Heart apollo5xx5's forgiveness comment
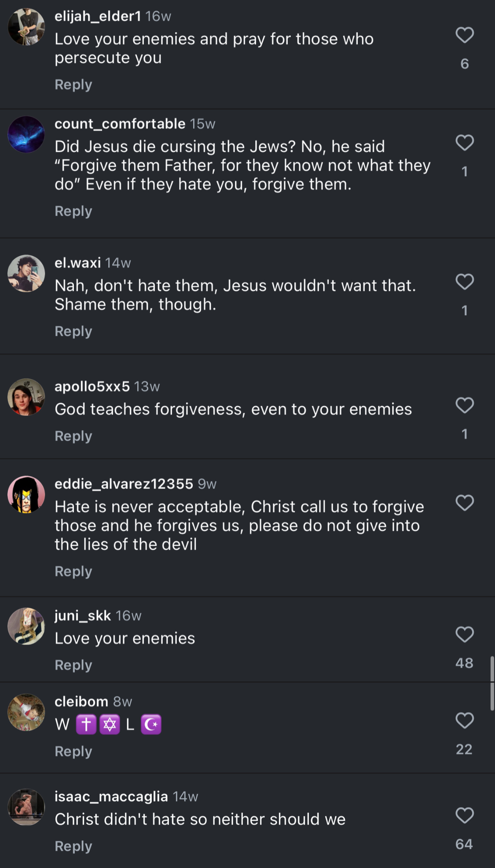495x868 pixels. click(x=464, y=405)
